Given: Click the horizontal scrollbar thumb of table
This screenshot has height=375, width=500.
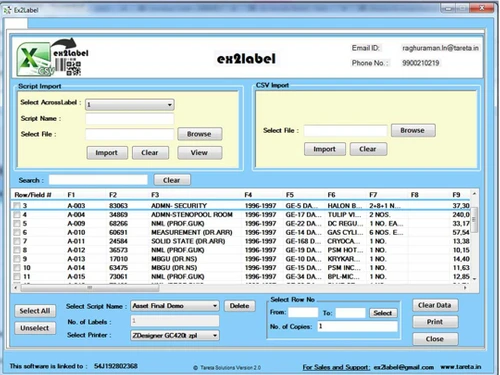Looking at the screenshot, I should click(90, 288).
